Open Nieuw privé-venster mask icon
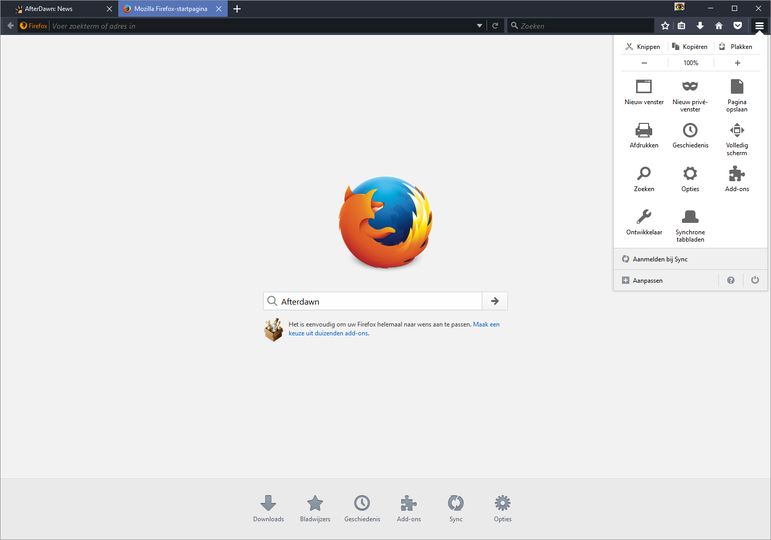This screenshot has width=771, height=540. [690, 95]
